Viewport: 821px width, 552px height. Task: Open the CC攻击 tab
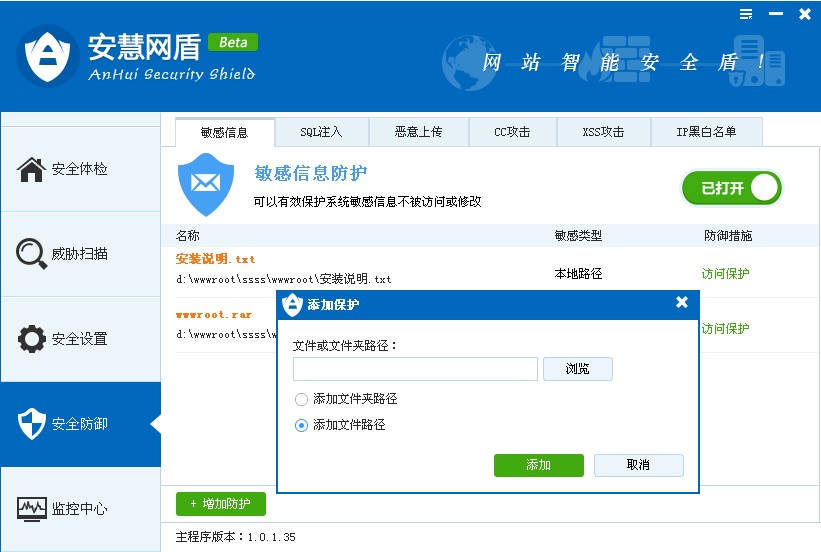[x=512, y=132]
